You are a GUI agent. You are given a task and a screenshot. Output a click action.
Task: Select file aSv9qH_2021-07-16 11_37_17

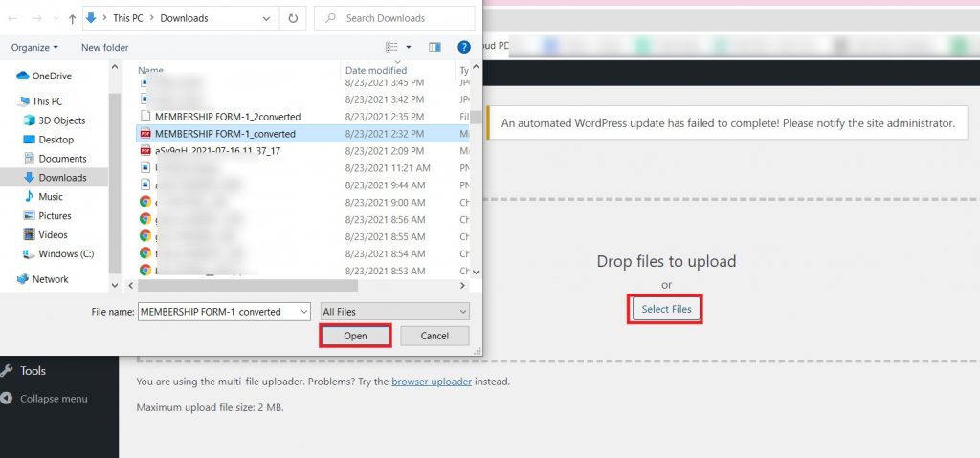215,150
